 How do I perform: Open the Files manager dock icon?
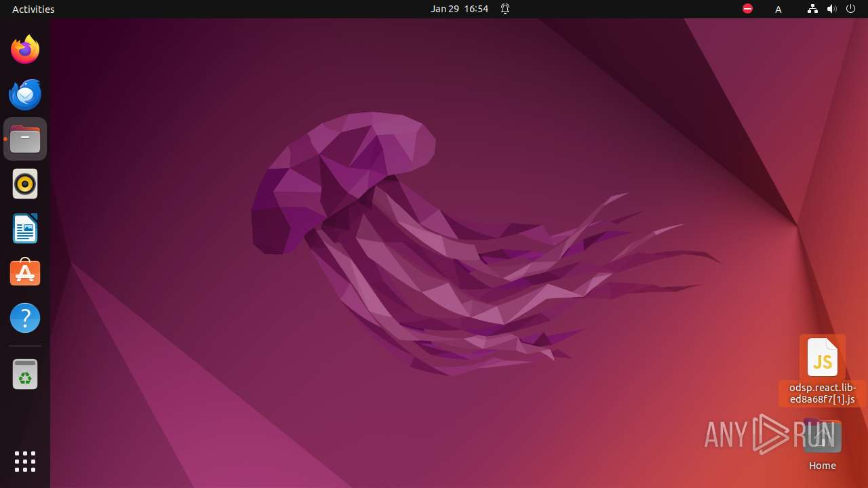[x=25, y=139]
